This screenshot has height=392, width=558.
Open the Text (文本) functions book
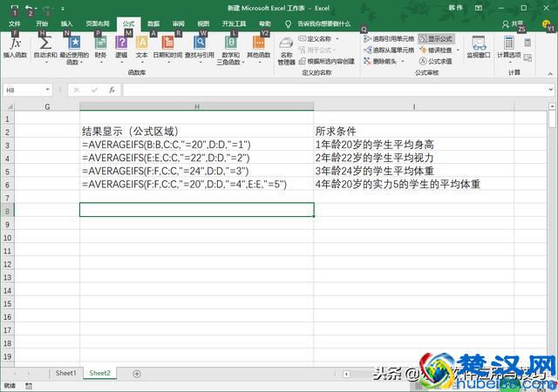[x=141, y=49]
